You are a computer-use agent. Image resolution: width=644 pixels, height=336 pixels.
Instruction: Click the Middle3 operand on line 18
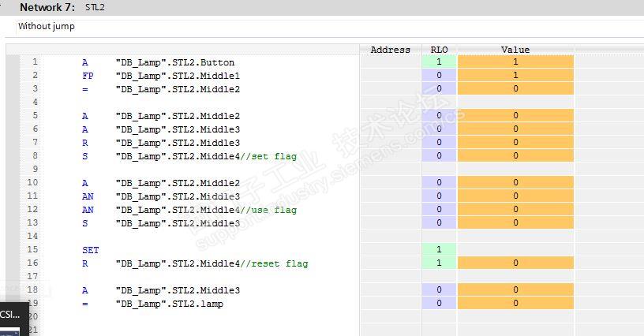(178, 290)
